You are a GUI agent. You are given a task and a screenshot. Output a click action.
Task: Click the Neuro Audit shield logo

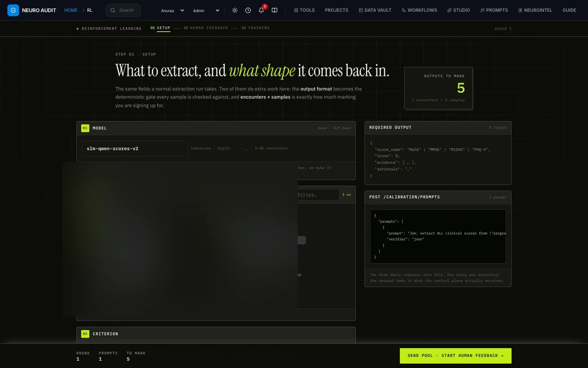pos(13,10)
